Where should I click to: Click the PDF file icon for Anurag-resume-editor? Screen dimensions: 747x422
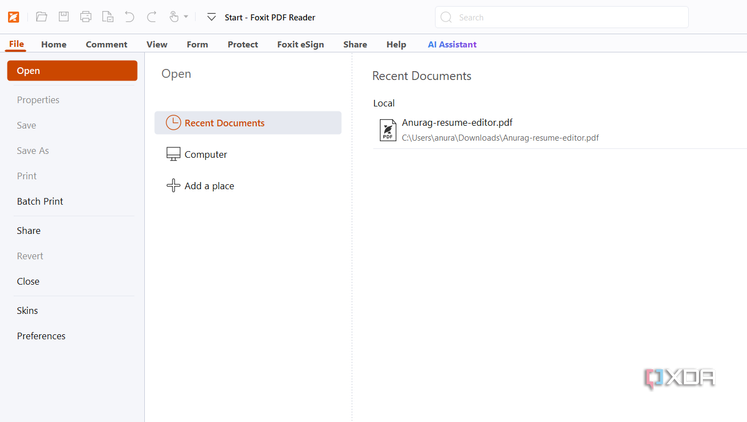pyautogui.click(x=388, y=130)
